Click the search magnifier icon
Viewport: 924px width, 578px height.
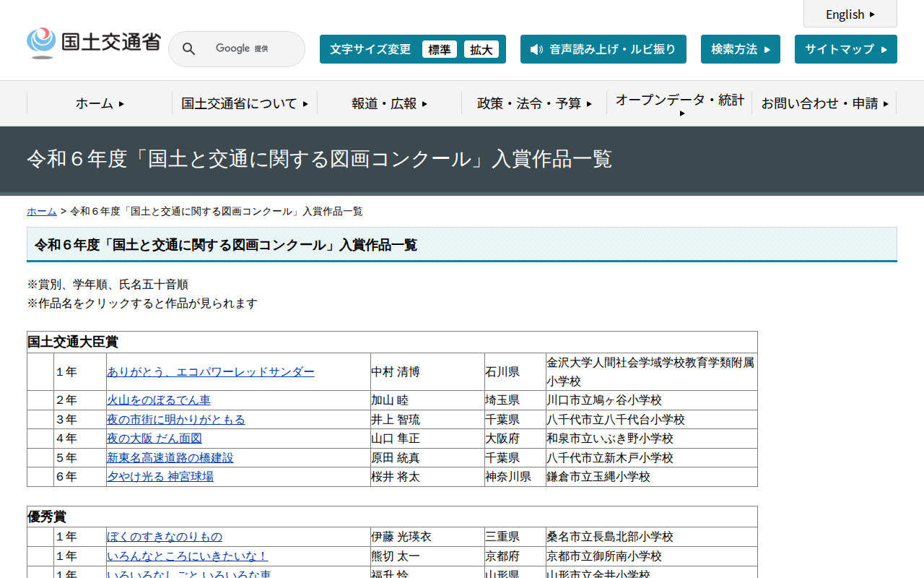point(188,49)
